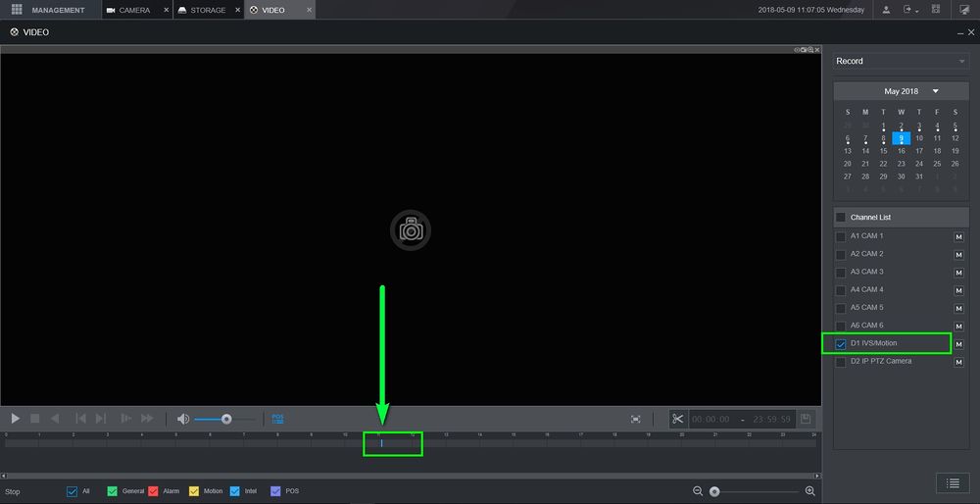Click the reverse play triangle button
980x504 pixels.
[55, 419]
